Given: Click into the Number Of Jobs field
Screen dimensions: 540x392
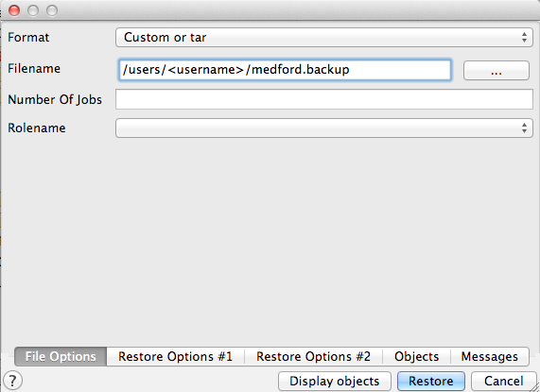Looking at the screenshot, I should click(x=324, y=99).
